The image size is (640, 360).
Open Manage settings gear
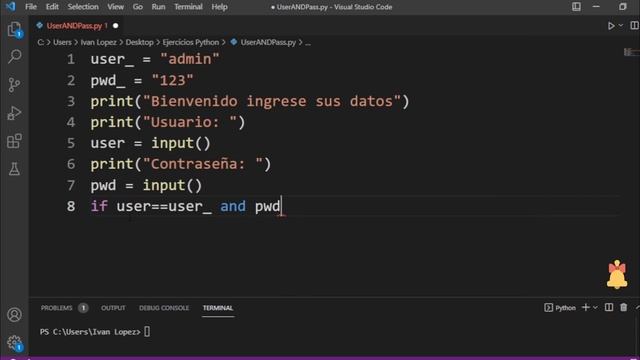tap(14, 343)
